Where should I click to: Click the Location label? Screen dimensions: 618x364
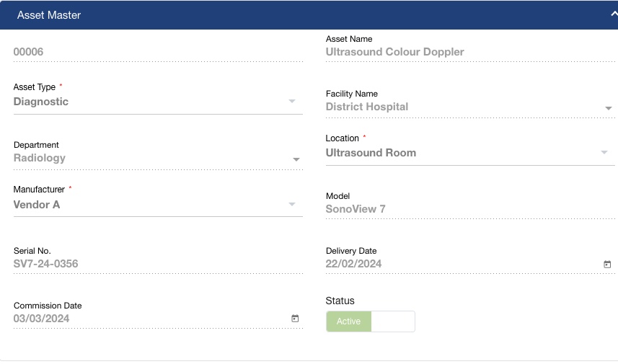342,138
